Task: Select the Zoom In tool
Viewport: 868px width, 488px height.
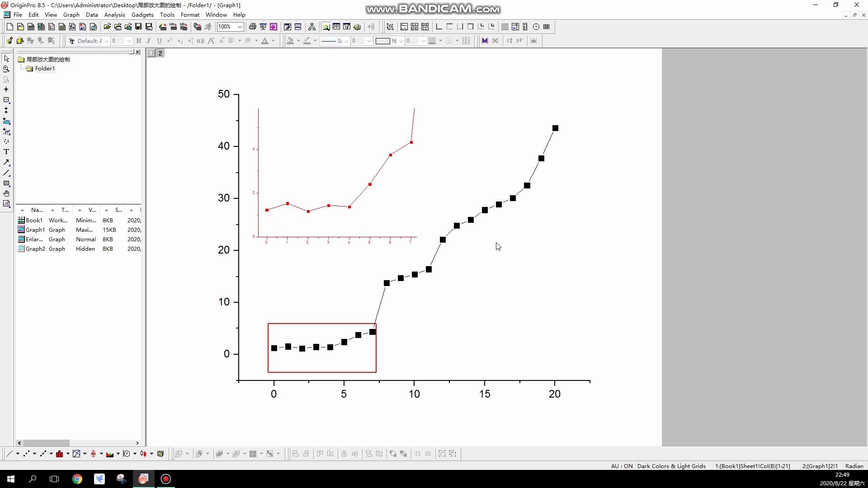Action: [x=6, y=69]
